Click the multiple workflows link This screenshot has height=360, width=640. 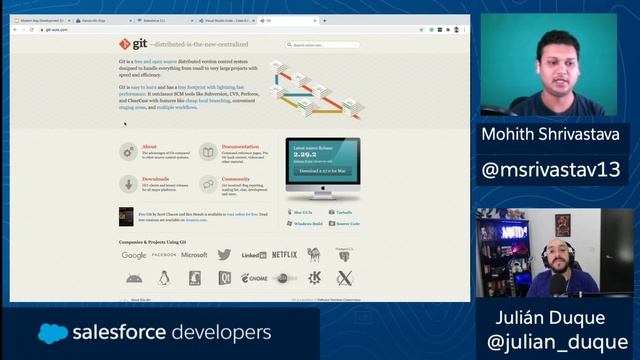tap(177, 107)
